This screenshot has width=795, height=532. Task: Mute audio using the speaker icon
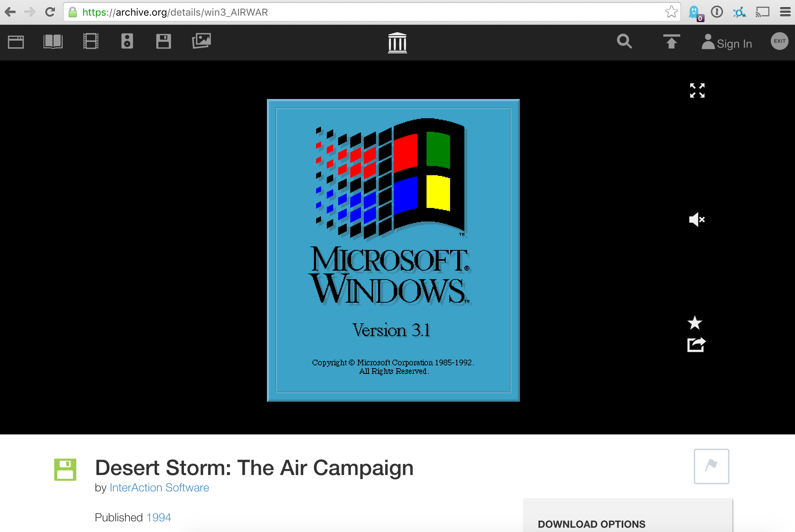coord(696,219)
